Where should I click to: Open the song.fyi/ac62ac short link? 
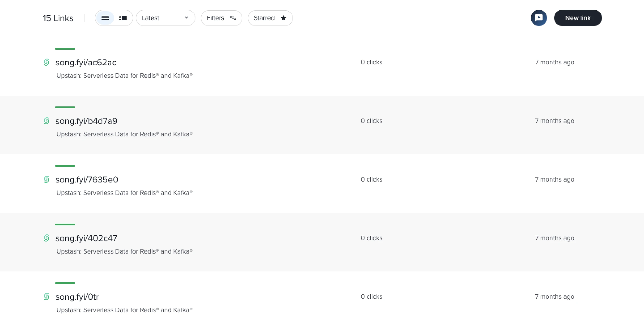(x=86, y=62)
